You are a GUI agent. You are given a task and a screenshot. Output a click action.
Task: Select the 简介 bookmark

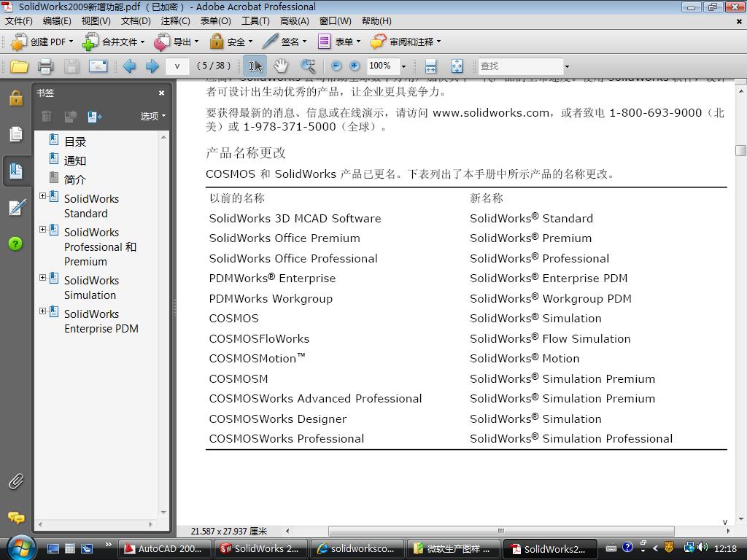point(75,179)
